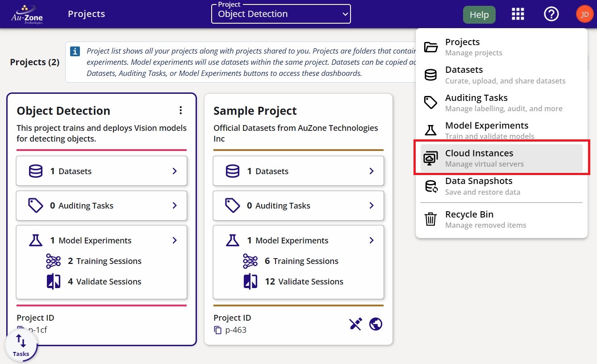Open the JD user avatar menu
The image size is (597, 364).
(x=584, y=14)
